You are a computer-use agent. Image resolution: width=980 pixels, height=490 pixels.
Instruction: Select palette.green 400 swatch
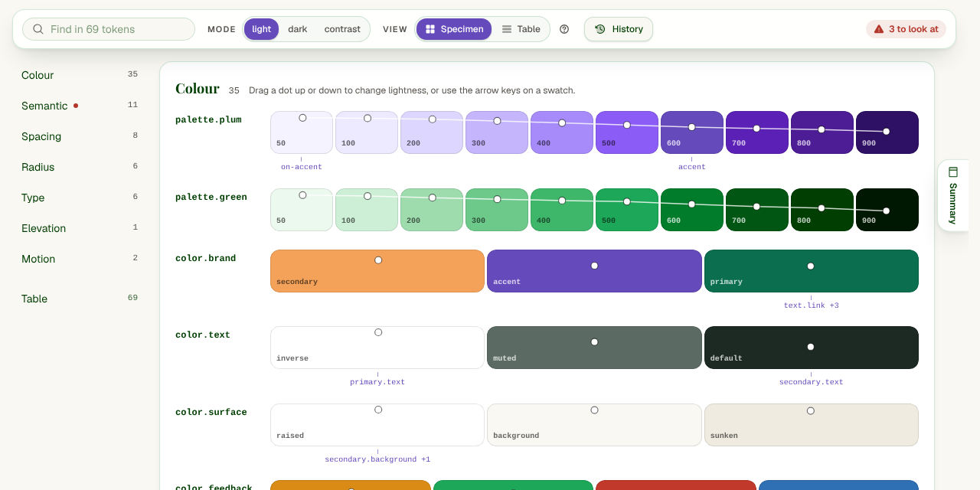click(562, 210)
